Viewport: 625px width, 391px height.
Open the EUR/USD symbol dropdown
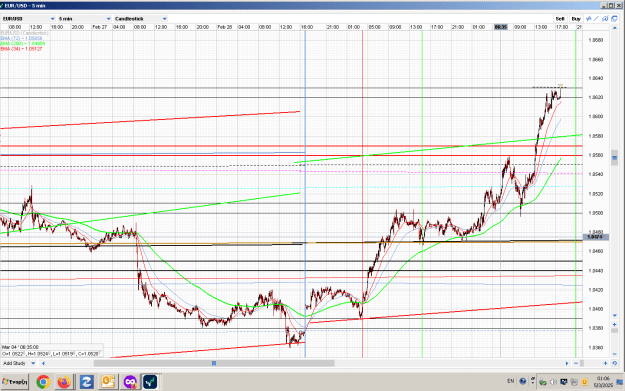(x=28, y=19)
